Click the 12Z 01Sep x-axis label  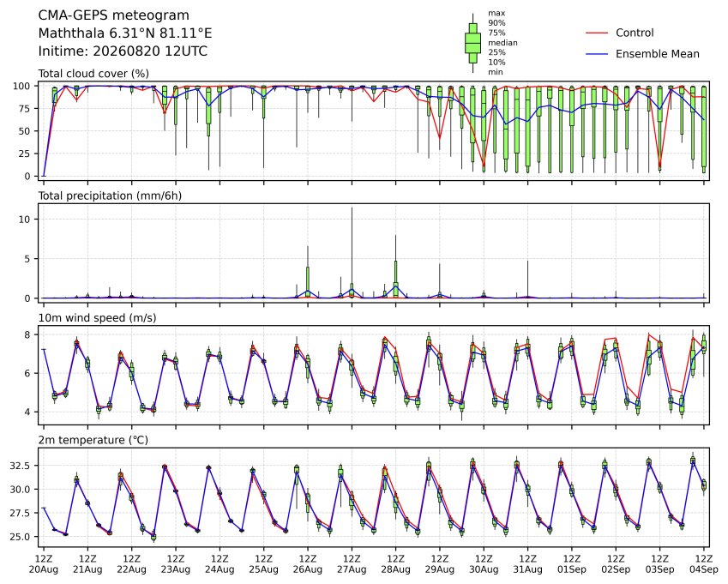click(x=572, y=564)
